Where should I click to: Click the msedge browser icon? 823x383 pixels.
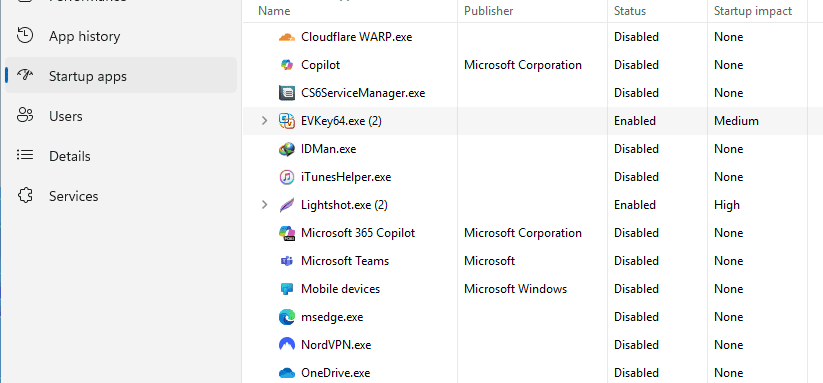[x=287, y=317]
